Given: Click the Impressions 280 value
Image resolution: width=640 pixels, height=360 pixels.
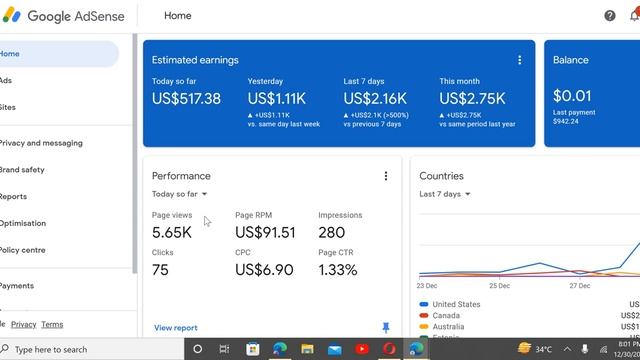Looking at the screenshot, I should pyautogui.click(x=331, y=232).
